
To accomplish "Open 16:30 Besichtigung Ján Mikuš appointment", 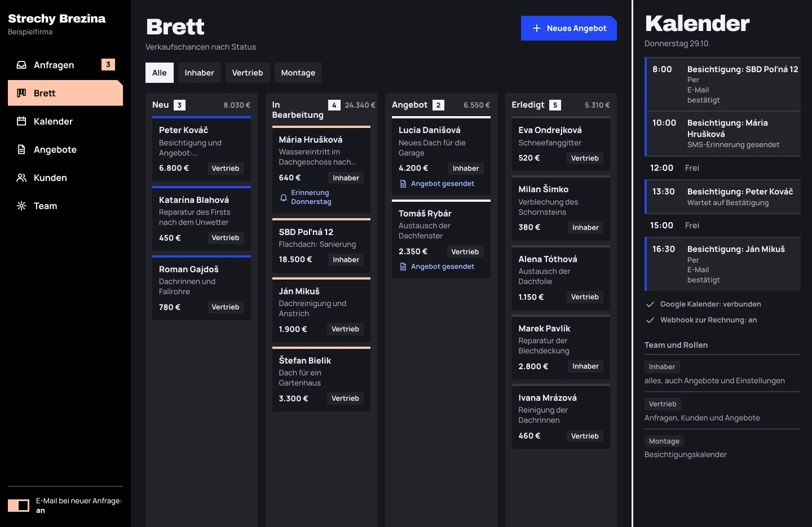I will tap(723, 264).
